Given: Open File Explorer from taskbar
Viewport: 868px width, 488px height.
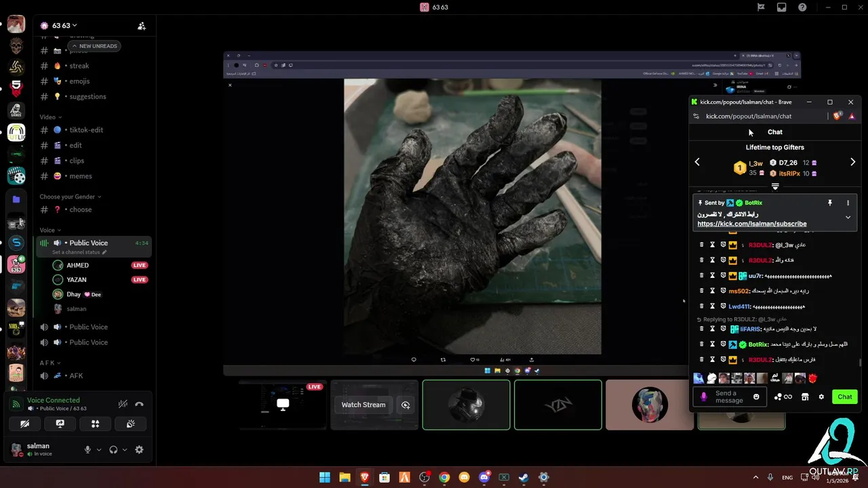Looking at the screenshot, I should (x=344, y=477).
